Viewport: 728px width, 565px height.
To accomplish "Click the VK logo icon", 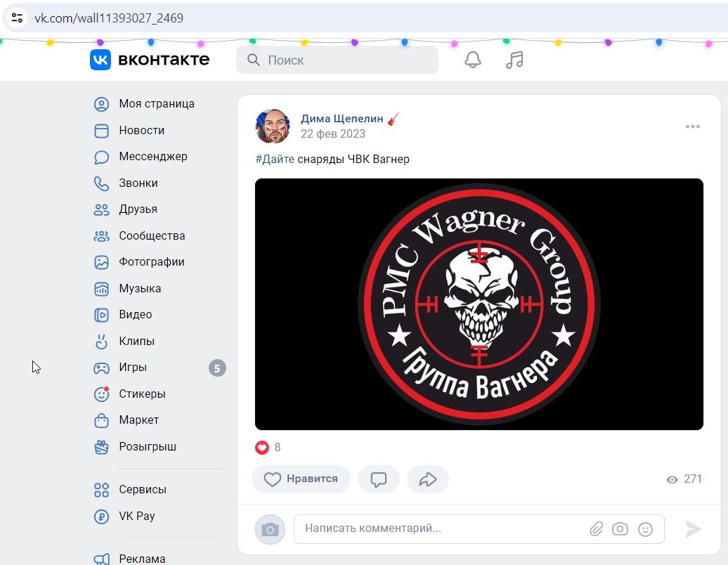I will [x=100, y=60].
